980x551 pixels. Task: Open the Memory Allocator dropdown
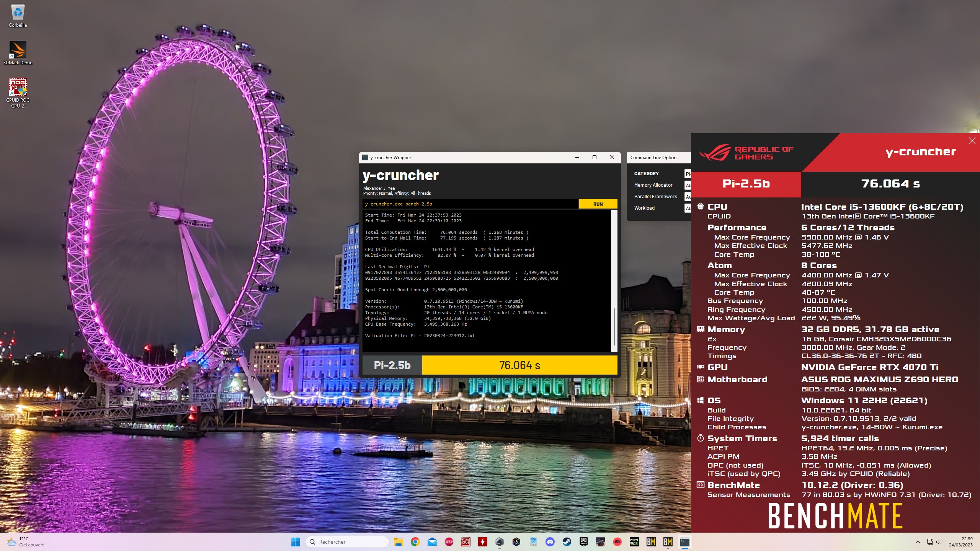688,185
